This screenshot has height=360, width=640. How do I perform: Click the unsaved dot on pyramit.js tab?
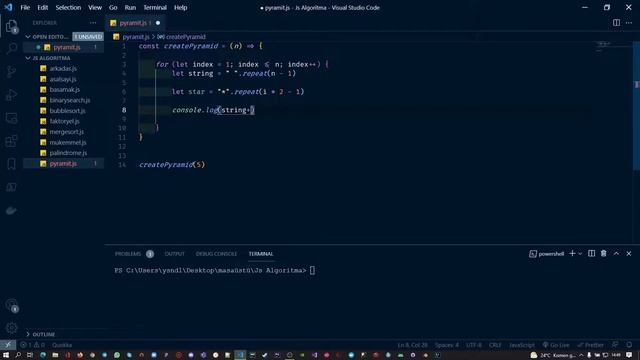[158, 23]
